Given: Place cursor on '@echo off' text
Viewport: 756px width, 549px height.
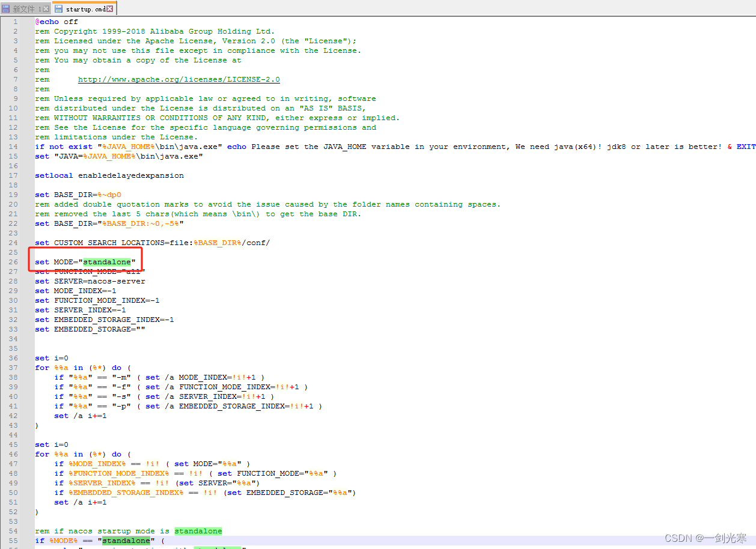Looking at the screenshot, I should point(56,22).
